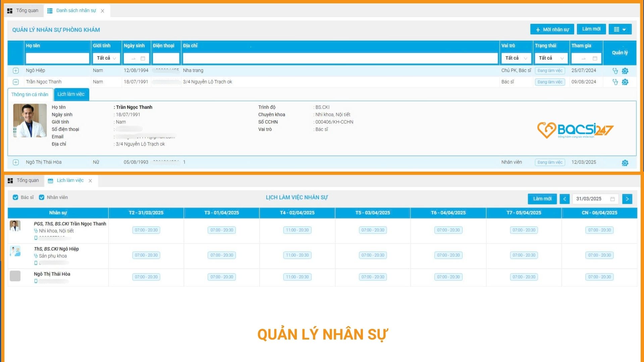
Task: Click Ngô Thị Thái Hòa Wednesday shift 11:00 - 20:30
Action: [297, 277]
